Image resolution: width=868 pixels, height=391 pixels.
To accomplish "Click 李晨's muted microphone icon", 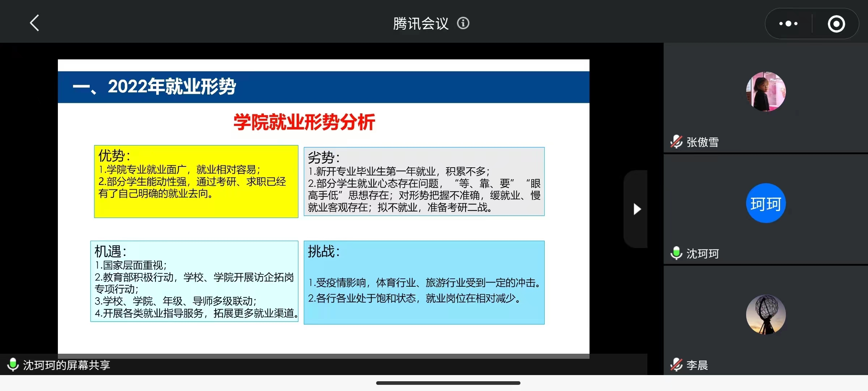I will click(676, 365).
